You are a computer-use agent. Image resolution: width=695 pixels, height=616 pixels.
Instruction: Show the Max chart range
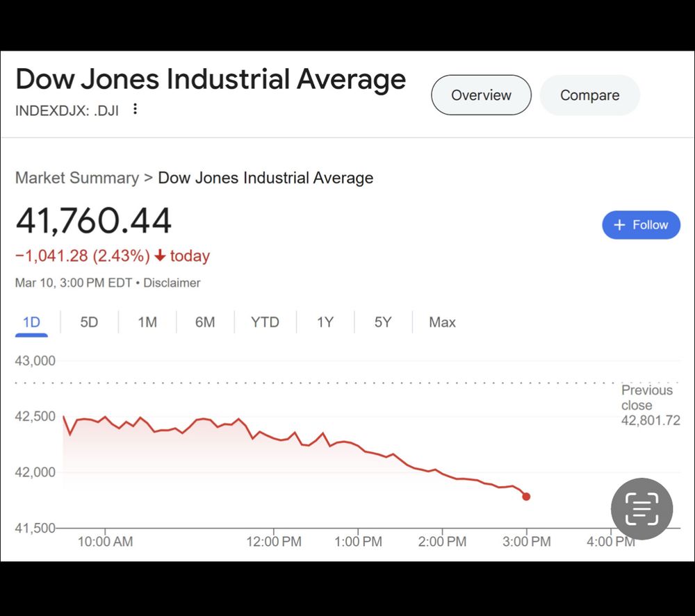442,322
